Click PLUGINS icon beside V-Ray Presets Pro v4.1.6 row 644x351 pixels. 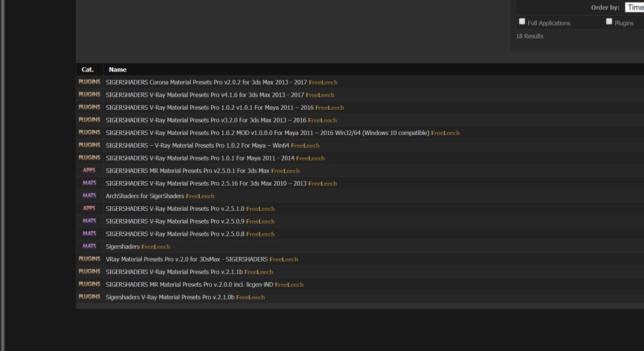[x=90, y=94]
